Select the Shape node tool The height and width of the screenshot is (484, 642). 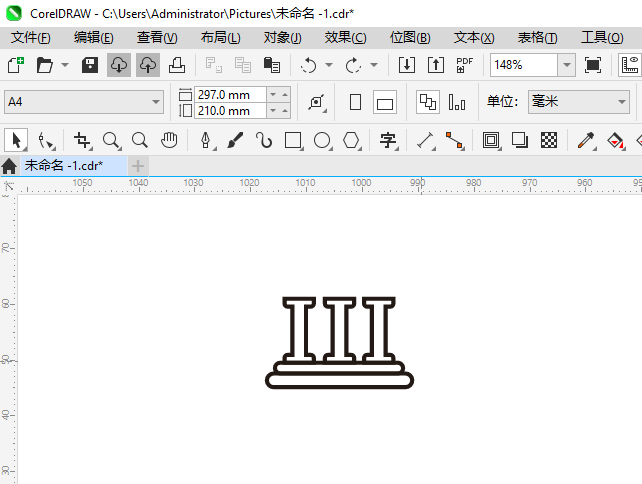[x=45, y=140]
